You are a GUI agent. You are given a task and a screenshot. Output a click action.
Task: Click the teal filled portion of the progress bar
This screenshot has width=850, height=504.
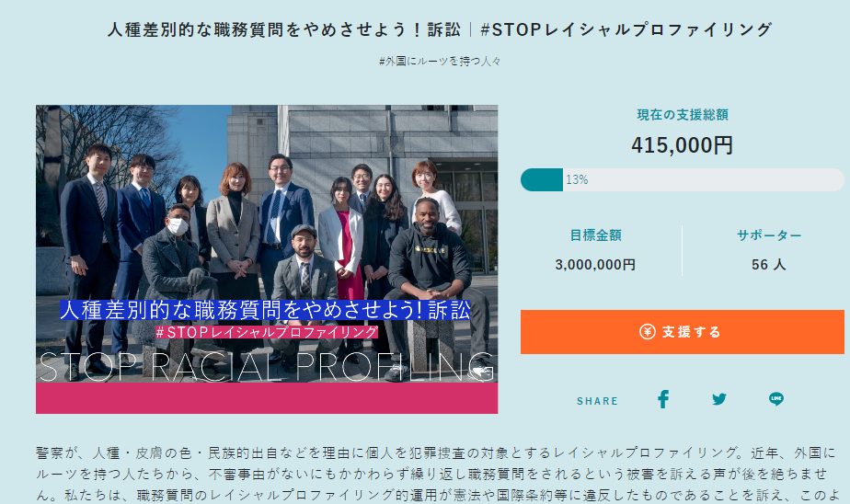pyautogui.click(x=542, y=180)
